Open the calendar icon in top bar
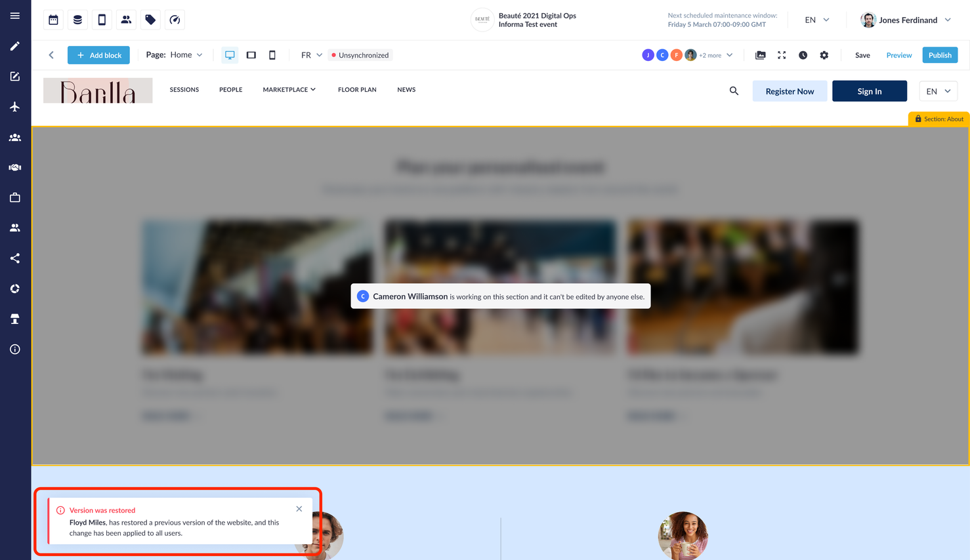 54,20
